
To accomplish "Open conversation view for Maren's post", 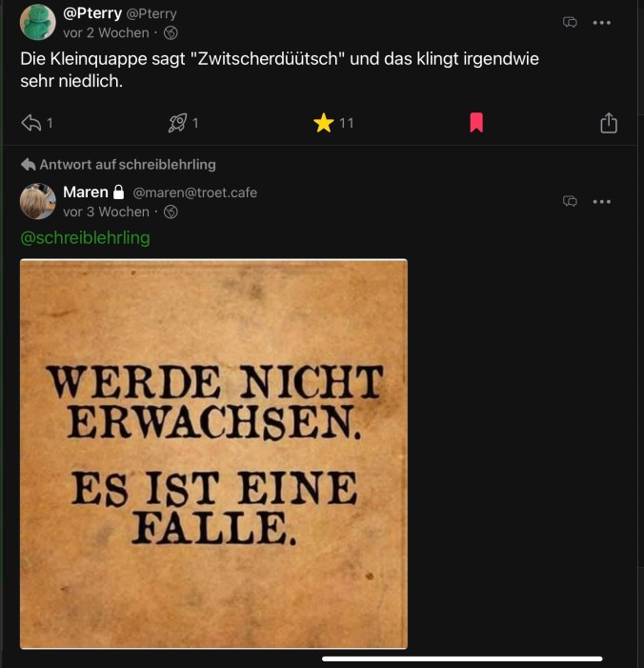I will pyautogui.click(x=570, y=201).
